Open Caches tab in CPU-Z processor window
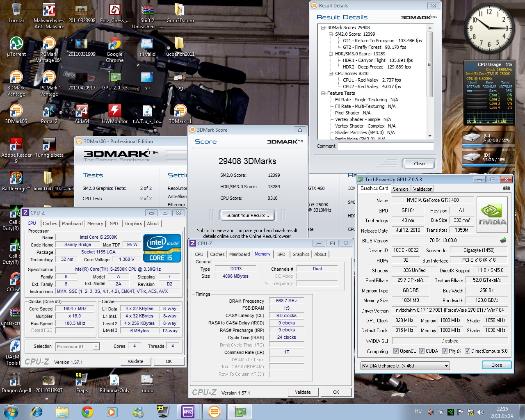 (x=50, y=224)
